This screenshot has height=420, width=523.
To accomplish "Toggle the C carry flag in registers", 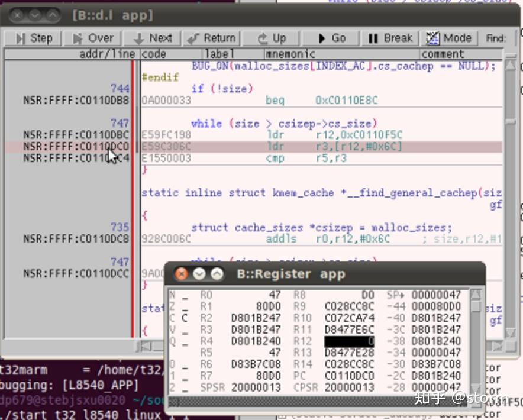I will 185,318.
